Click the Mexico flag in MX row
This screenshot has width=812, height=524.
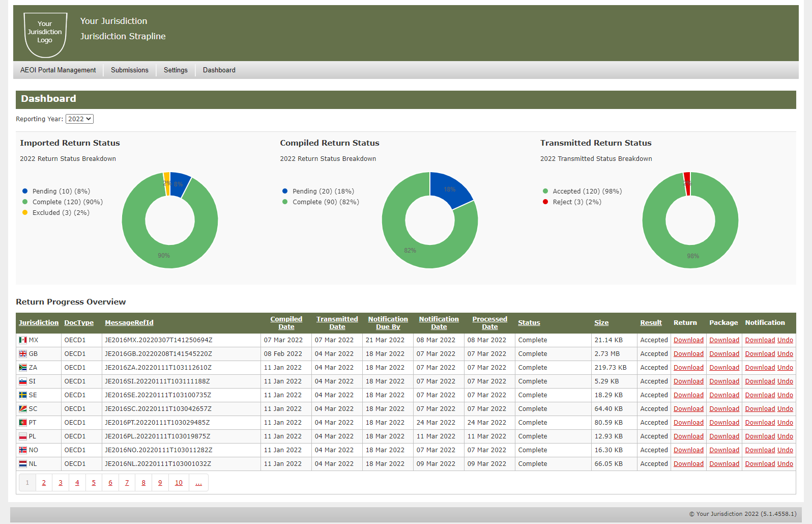pyautogui.click(x=23, y=340)
